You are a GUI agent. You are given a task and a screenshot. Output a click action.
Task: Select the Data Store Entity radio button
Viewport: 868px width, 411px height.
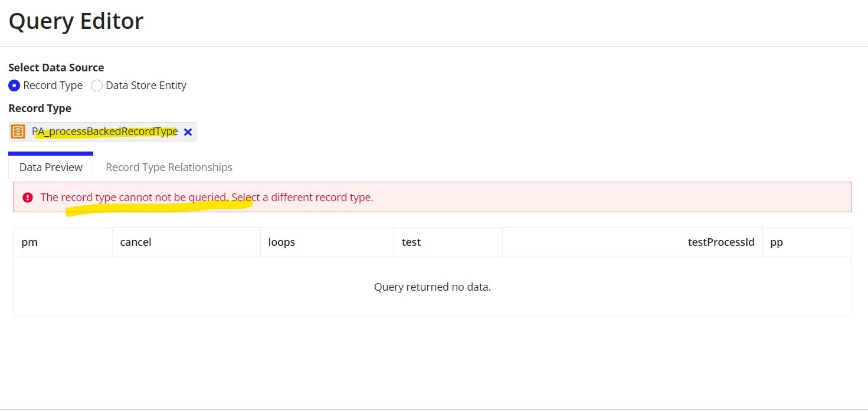[97, 86]
